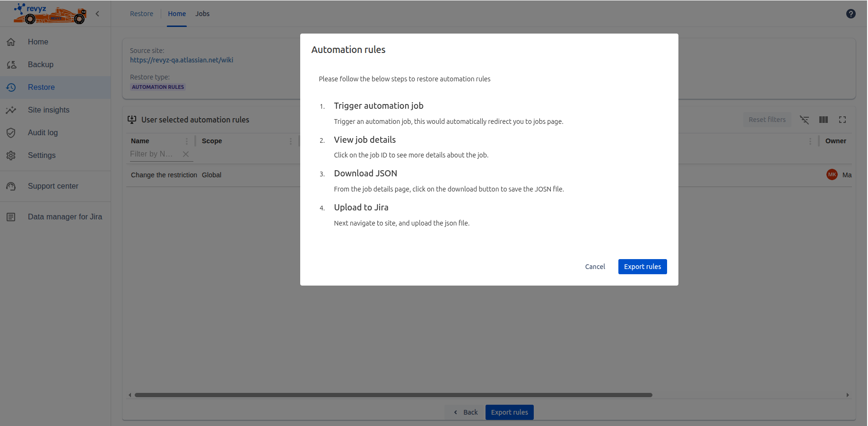Click in the Filter by Name field

151,154
